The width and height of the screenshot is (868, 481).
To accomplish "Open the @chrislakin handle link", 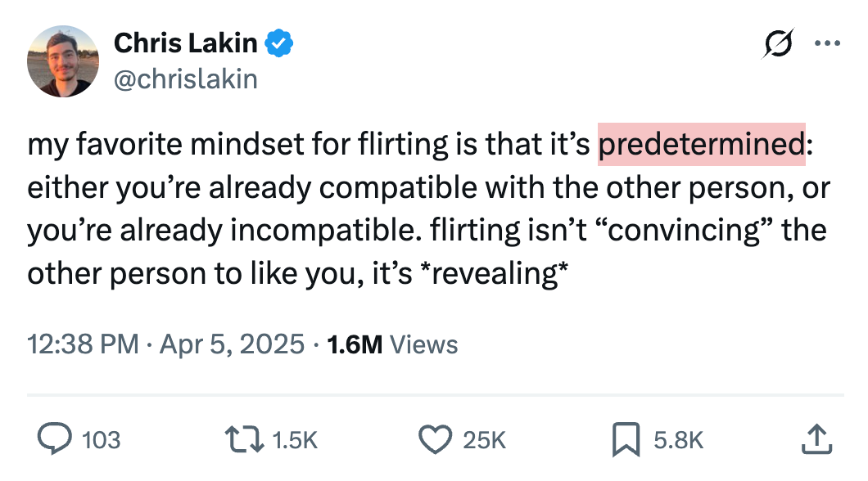I will (187, 79).
